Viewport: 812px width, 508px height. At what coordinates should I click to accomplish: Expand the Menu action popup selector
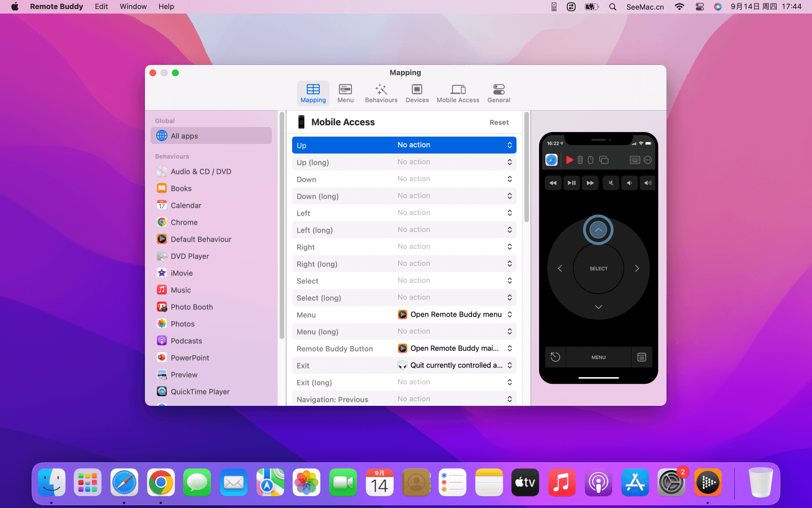click(454, 314)
